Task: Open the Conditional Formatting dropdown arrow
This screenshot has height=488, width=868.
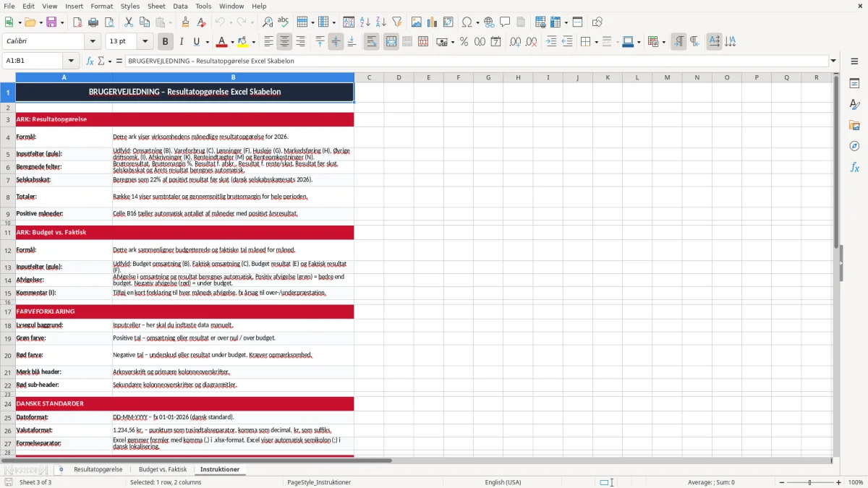Action: coord(663,42)
